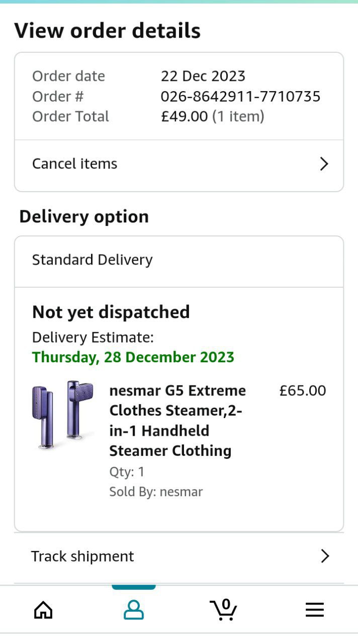Screen dimensions: 358x644
Task: Click the order number 026-8642911-7710735
Action: (240, 96)
